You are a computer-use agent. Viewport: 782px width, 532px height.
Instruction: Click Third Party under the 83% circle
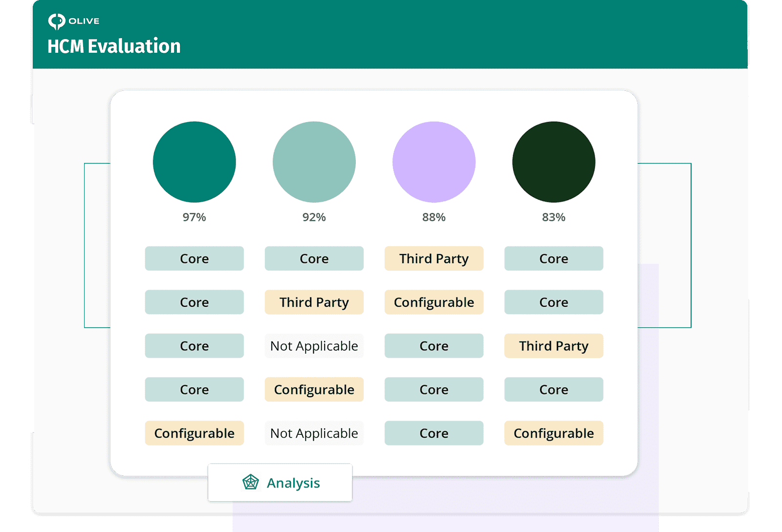pos(553,345)
